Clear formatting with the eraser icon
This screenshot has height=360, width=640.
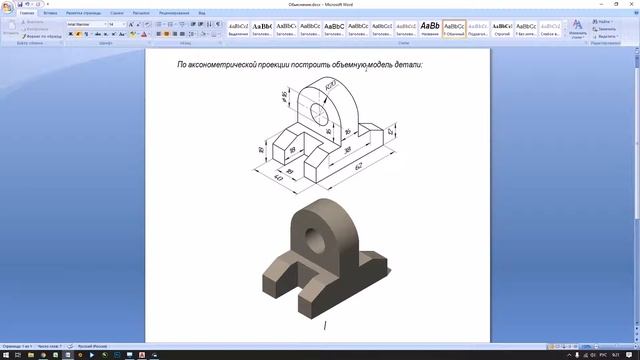147,24
